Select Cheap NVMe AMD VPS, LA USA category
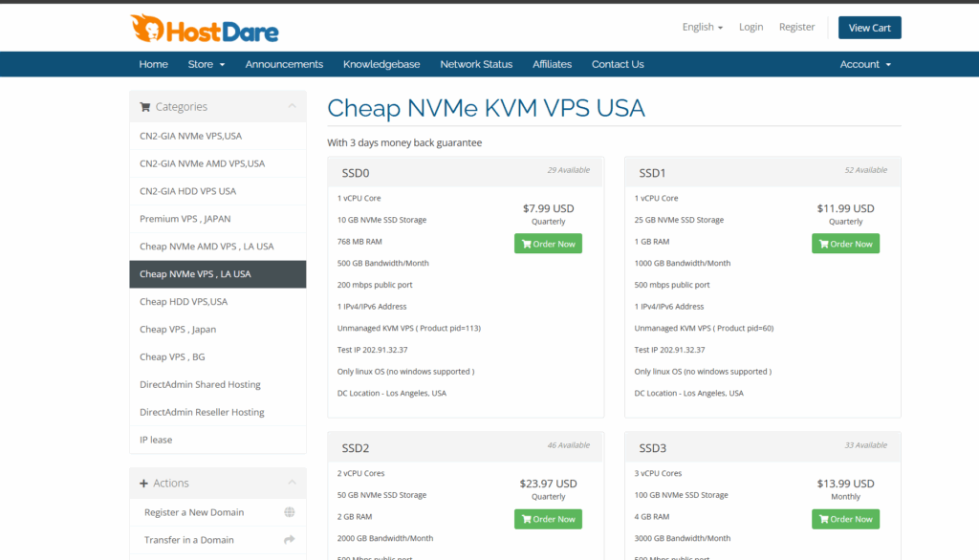The height and width of the screenshot is (560, 979). pos(218,247)
